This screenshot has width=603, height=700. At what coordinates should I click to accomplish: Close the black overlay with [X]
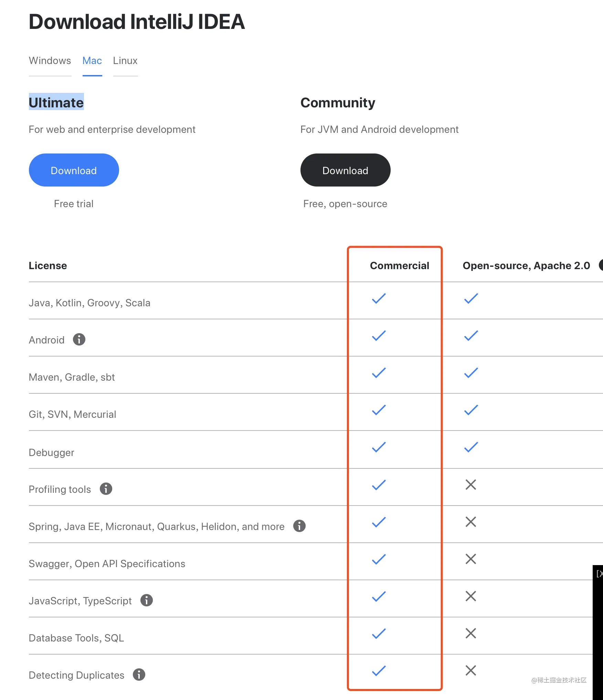pos(599,573)
